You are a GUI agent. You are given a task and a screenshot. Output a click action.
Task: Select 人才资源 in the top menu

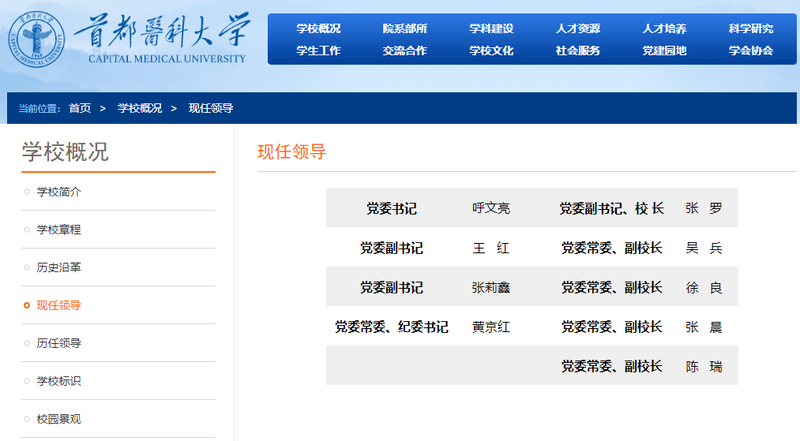click(x=578, y=28)
